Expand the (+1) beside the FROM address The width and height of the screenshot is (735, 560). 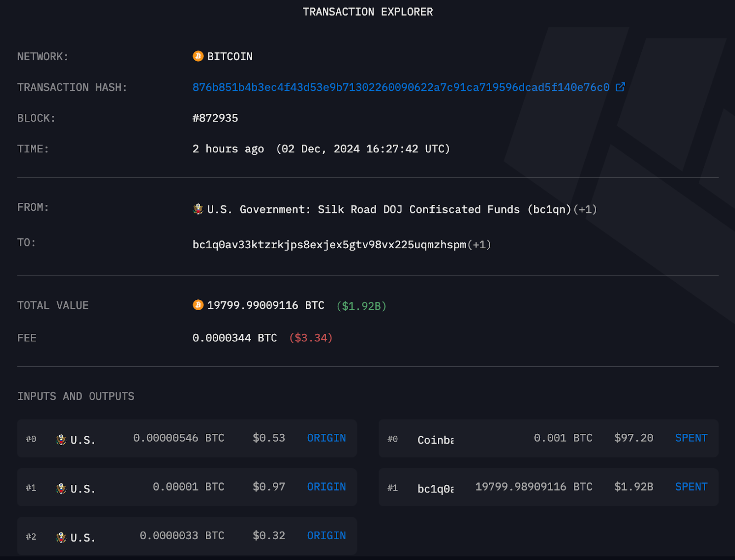[x=585, y=209]
